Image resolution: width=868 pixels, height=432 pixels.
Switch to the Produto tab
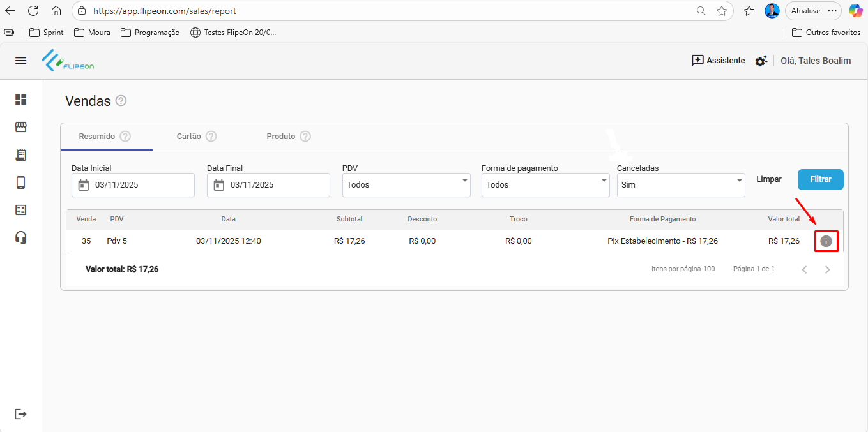pos(281,137)
